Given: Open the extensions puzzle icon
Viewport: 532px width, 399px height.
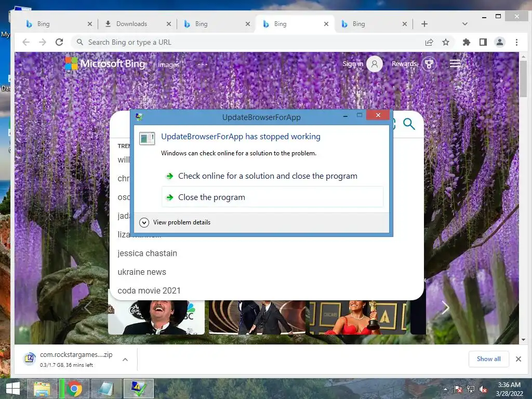Looking at the screenshot, I should (x=467, y=42).
